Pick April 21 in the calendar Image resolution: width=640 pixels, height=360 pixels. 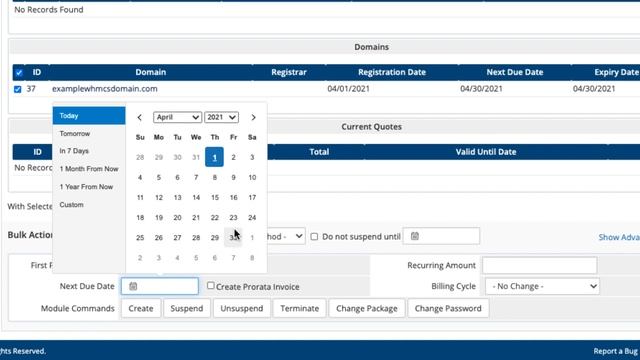click(x=196, y=218)
